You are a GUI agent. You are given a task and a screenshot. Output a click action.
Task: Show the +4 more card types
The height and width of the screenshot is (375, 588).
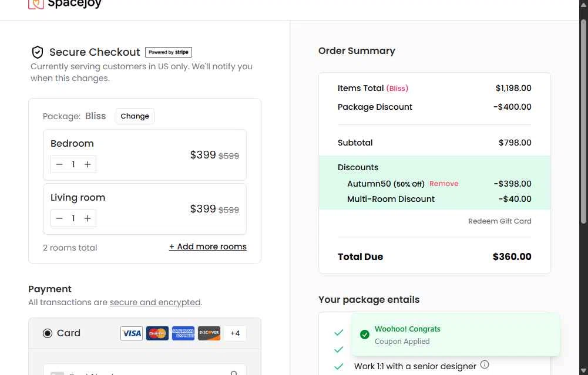click(x=235, y=333)
